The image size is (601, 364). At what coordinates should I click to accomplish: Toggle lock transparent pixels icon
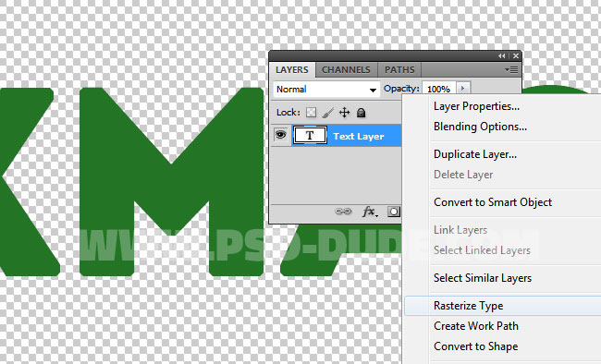click(312, 113)
